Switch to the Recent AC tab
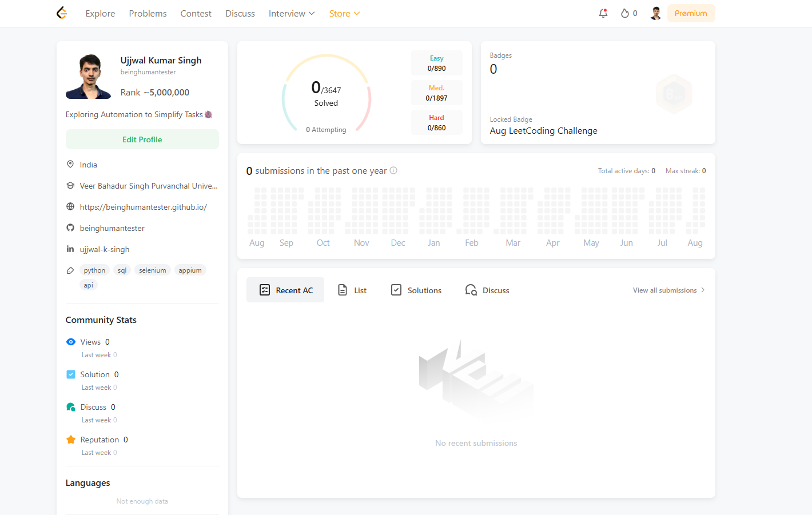This screenshot has width=812, height=515. pyautogui.click(x=285, y=290)
